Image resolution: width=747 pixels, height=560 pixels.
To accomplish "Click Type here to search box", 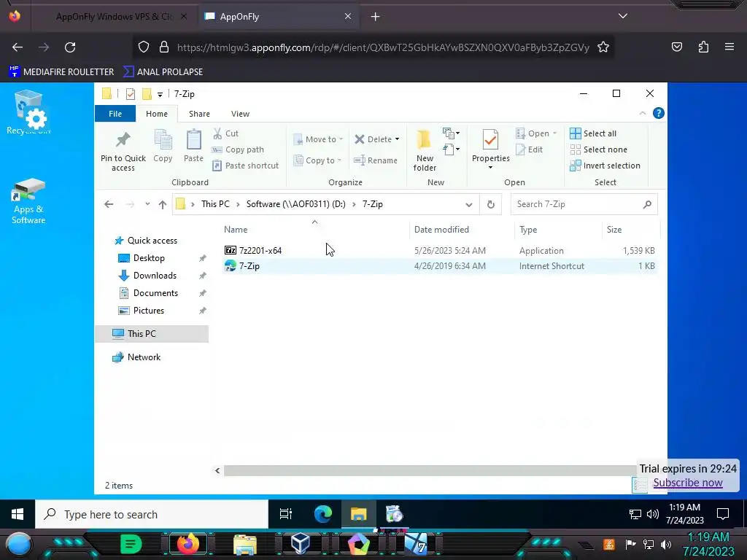I will 152,514.
